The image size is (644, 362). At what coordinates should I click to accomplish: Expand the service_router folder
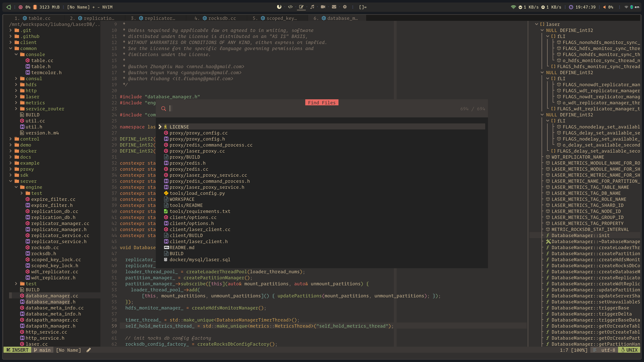16,109
